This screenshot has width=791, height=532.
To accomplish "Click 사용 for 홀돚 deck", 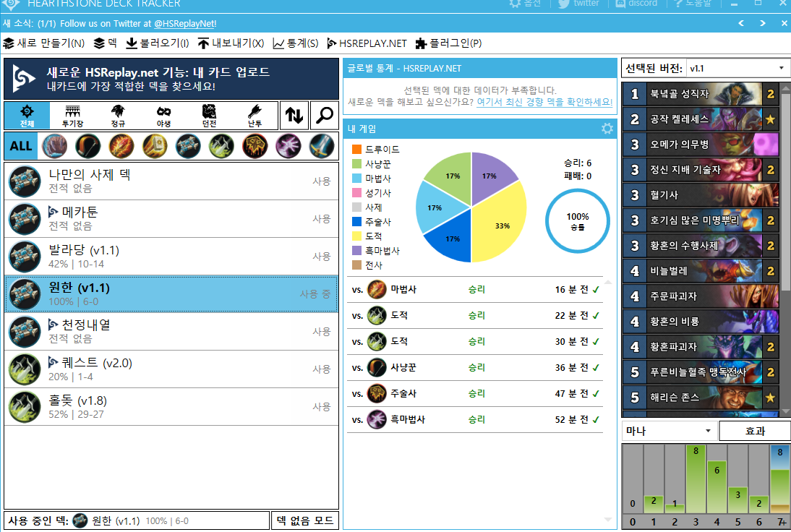I will coord(321,406).
